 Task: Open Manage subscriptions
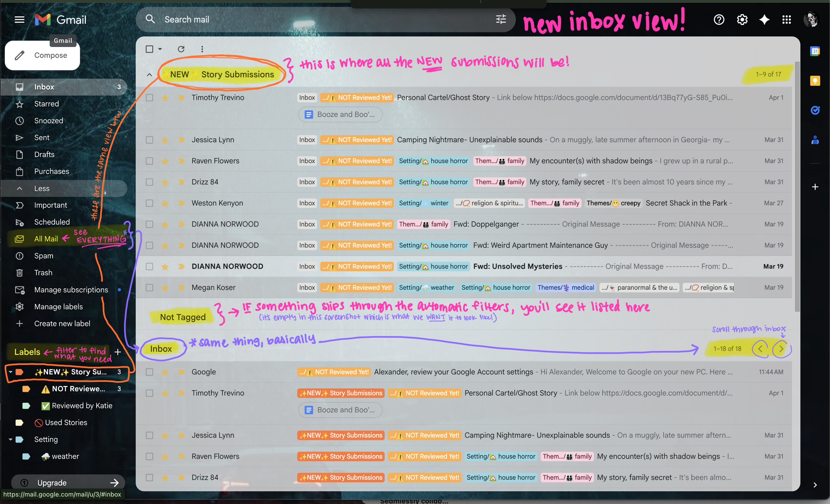click(x=64, y=290)
